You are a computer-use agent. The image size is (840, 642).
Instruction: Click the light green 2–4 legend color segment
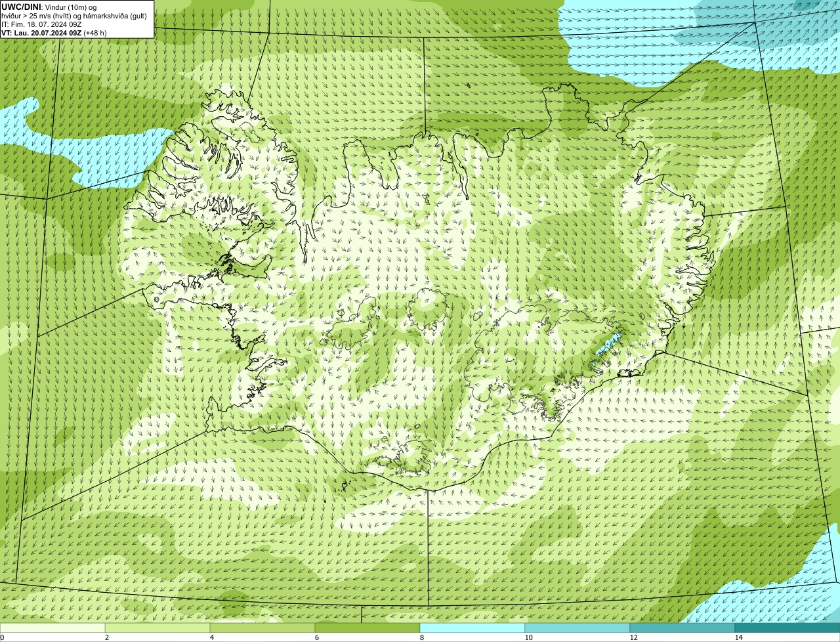(x=157, y=628)
